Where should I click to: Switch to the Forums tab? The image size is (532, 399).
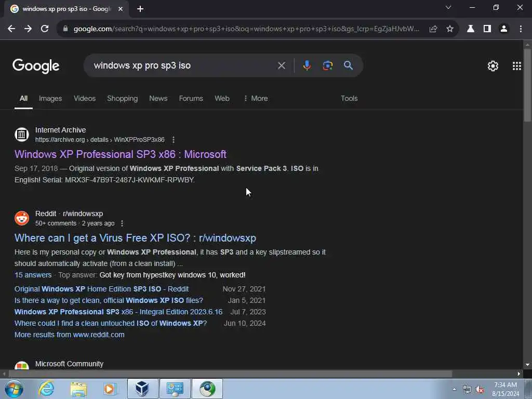191,98
